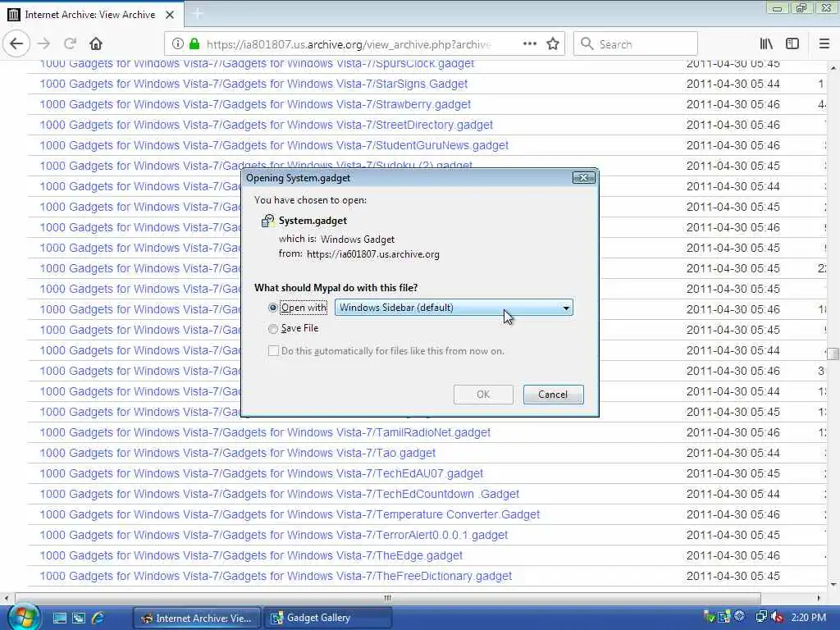The height and width of the screenshot is (630, 840).
Task: Select the Save File radio button
Action: (x=272, y=328)
